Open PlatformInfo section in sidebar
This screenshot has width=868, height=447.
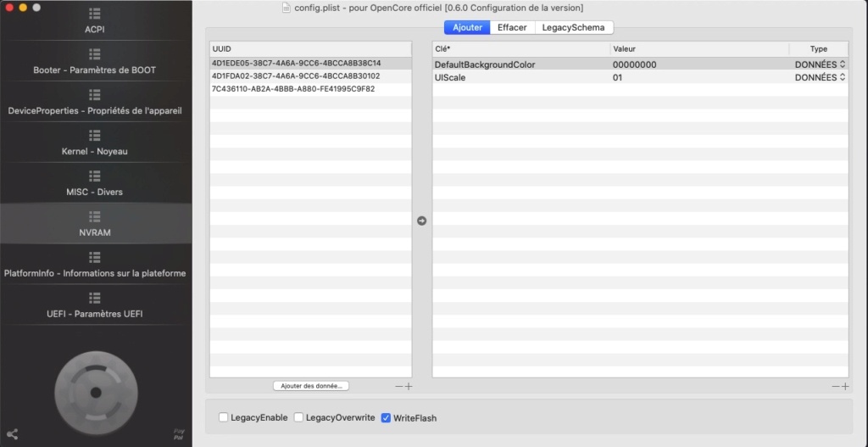click(x=95, y=264)
